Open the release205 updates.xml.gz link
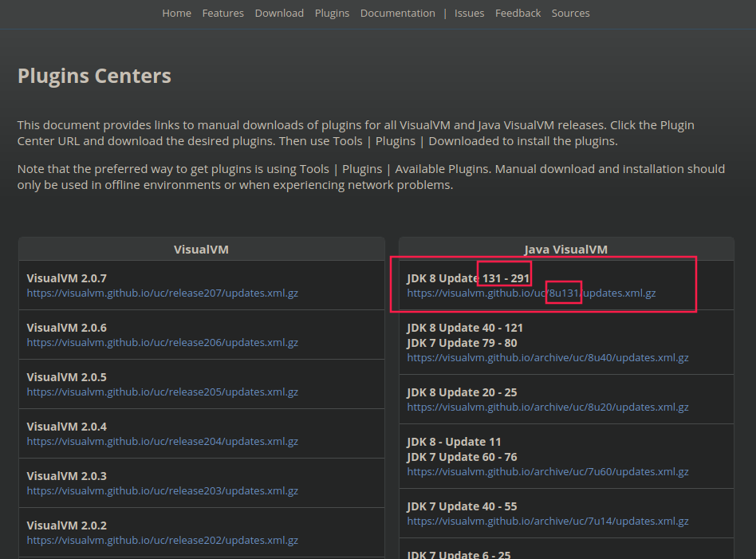Viewport: 756px width, 559px height. coord(163,392)
